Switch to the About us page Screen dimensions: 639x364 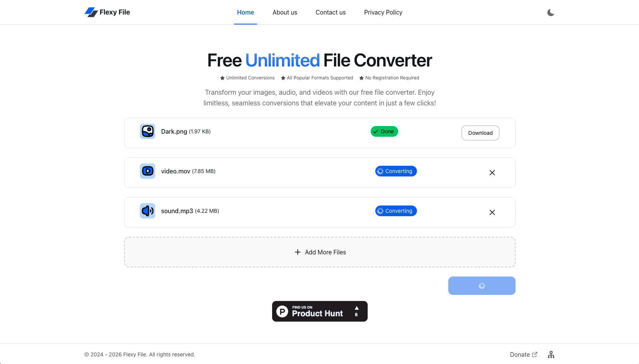click(x=284, y=12)
